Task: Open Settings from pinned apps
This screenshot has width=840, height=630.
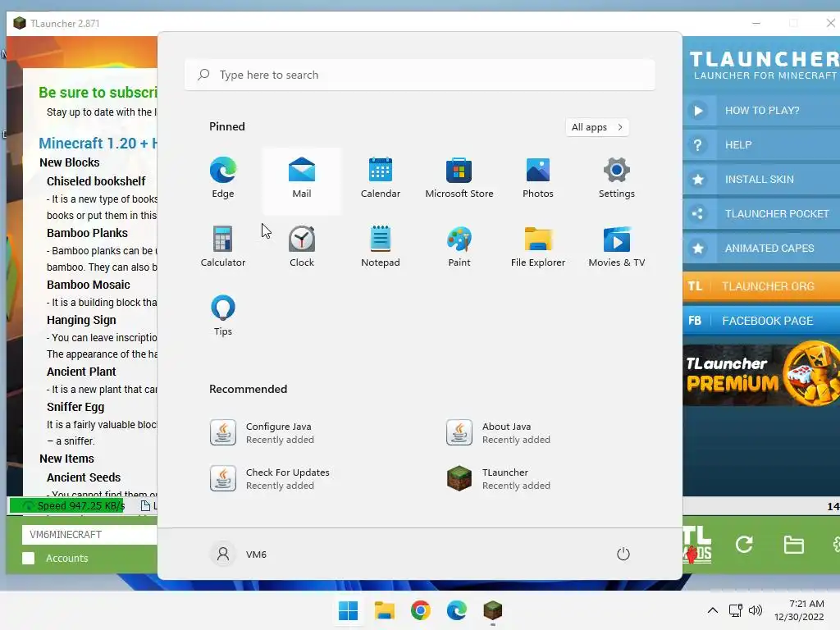Action: 617,178
